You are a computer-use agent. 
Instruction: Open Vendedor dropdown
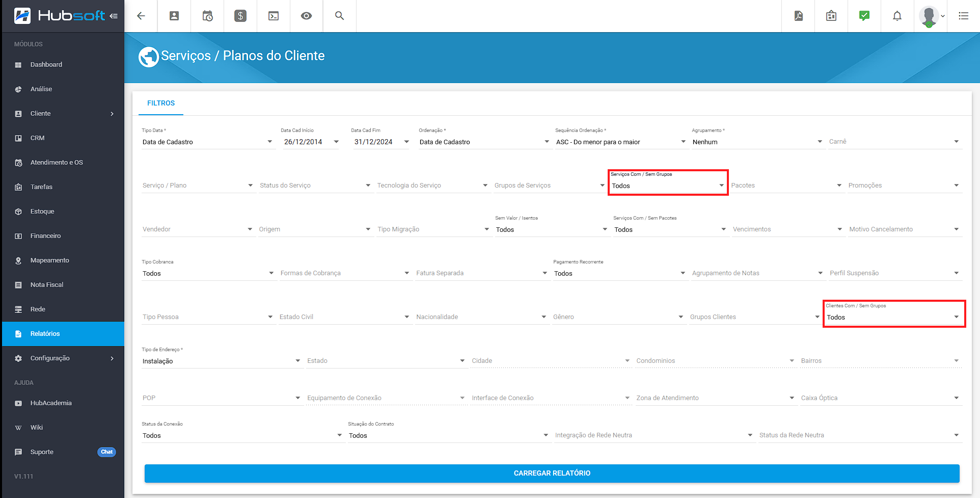click(198, 229)
